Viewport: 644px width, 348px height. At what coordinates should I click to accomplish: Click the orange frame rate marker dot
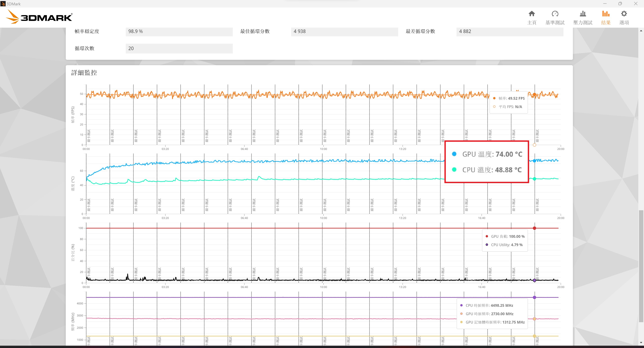(534, 94)
